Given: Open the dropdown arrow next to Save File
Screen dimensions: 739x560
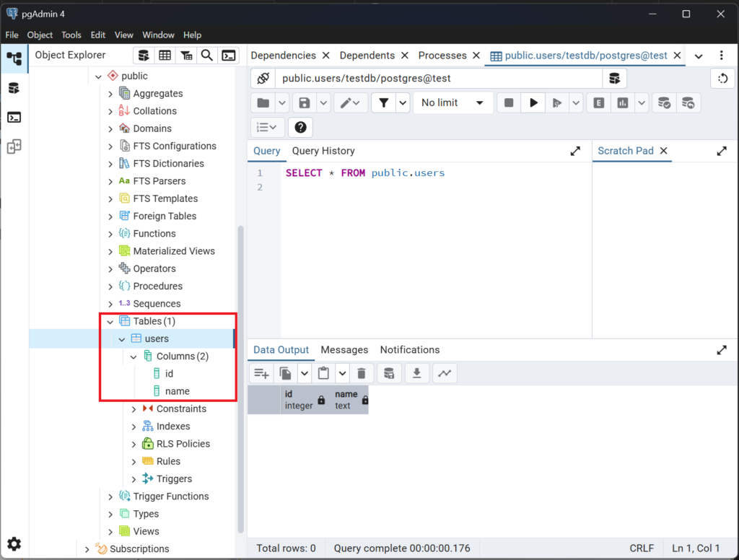Looking at the screenshot, I should pos(323,102).
